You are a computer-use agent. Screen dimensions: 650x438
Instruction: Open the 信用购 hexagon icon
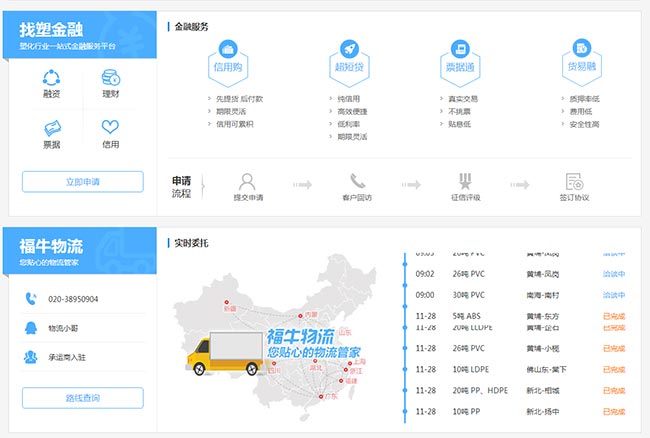228,48
